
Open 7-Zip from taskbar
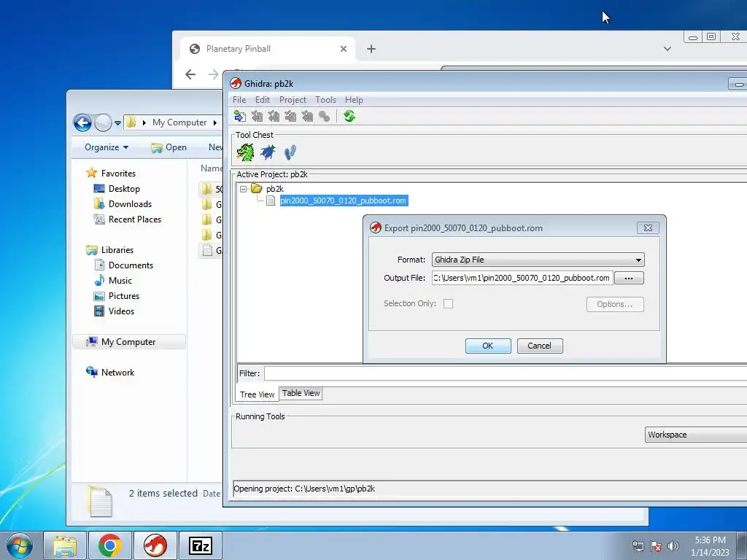click(201, 545)
